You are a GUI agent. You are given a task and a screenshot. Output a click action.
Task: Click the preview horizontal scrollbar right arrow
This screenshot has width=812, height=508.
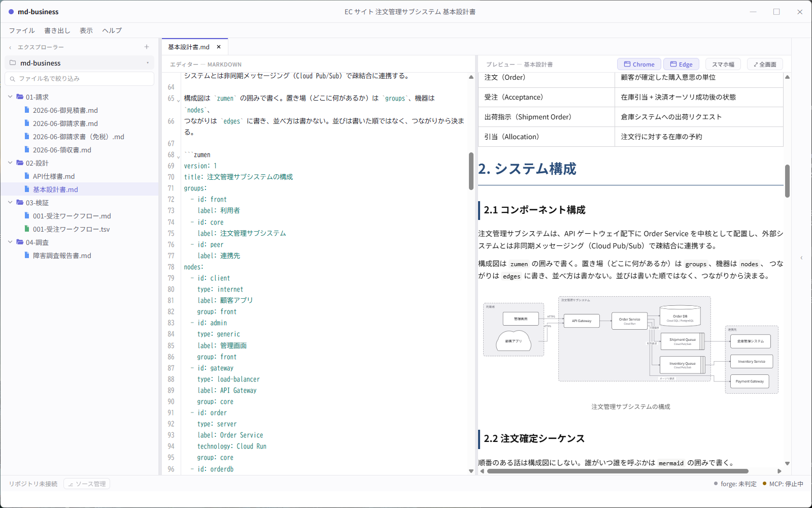click(780, 471)
